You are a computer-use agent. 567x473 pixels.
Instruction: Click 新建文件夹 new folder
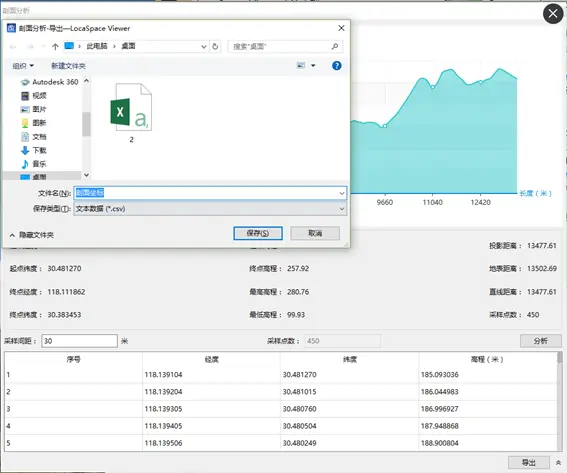click(x=68, y=66)
